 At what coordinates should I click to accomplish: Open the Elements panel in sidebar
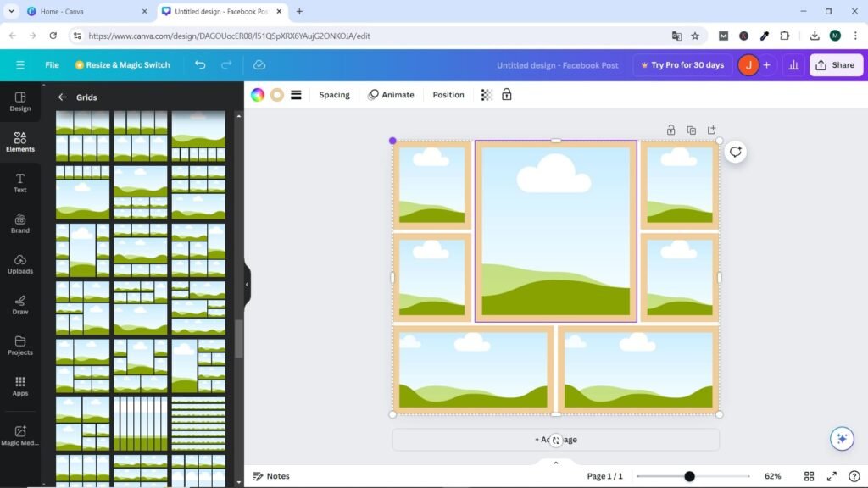20,141
